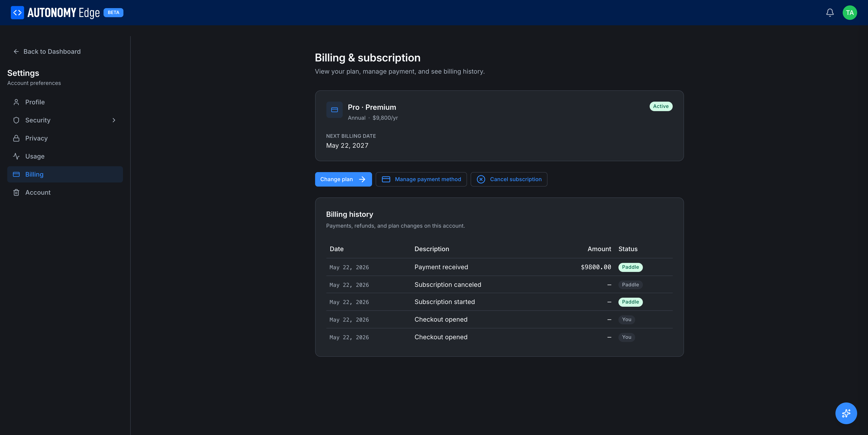This screenshot has width=868, height=435.
Task: Open the notifications bell
Action: click(830, 12)
